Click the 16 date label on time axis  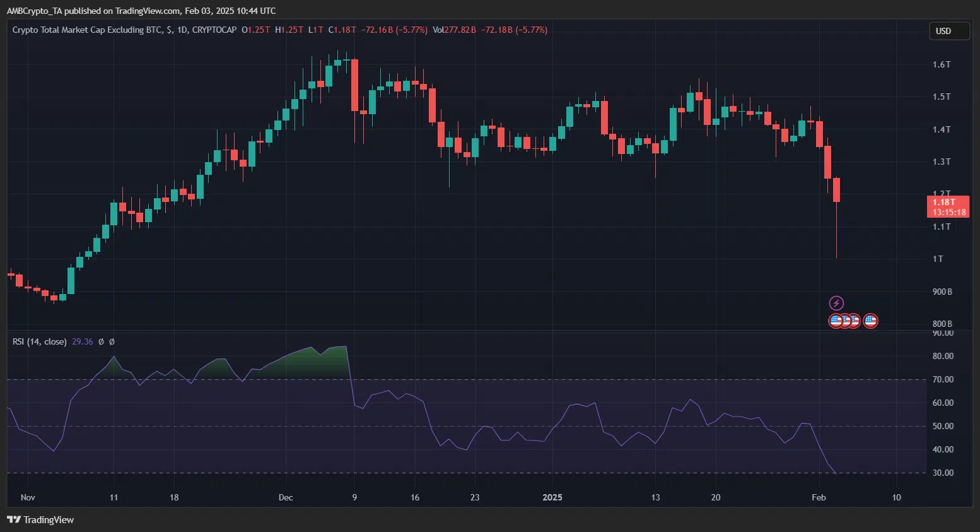[x=415, y=497]
